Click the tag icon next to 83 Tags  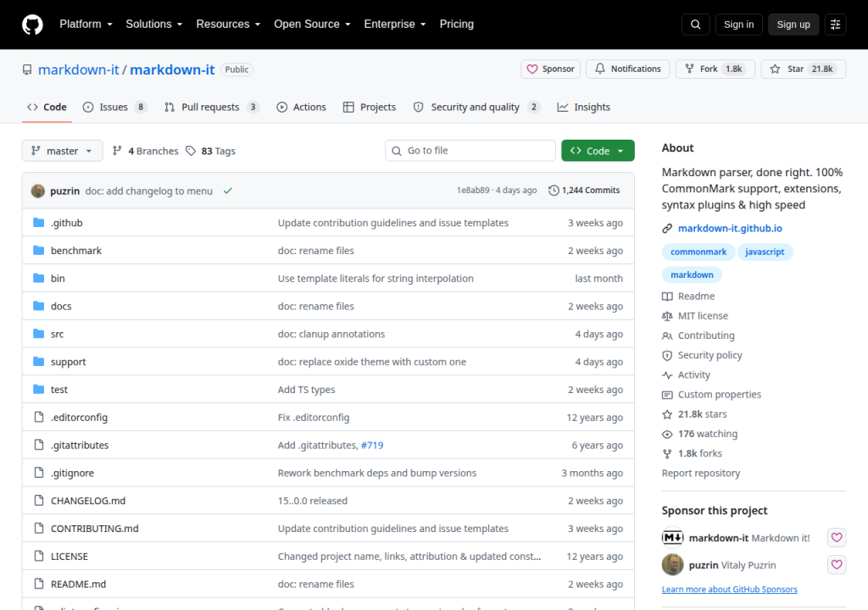click(x=191, y=151)
